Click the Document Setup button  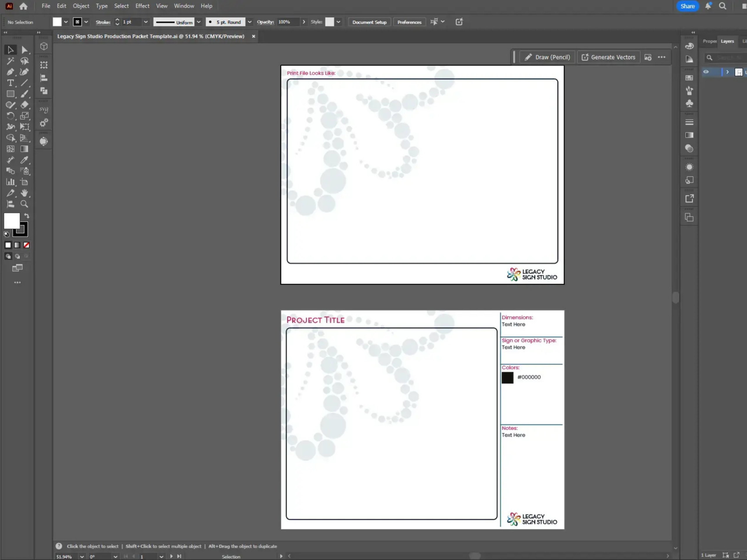coord(369,22)
